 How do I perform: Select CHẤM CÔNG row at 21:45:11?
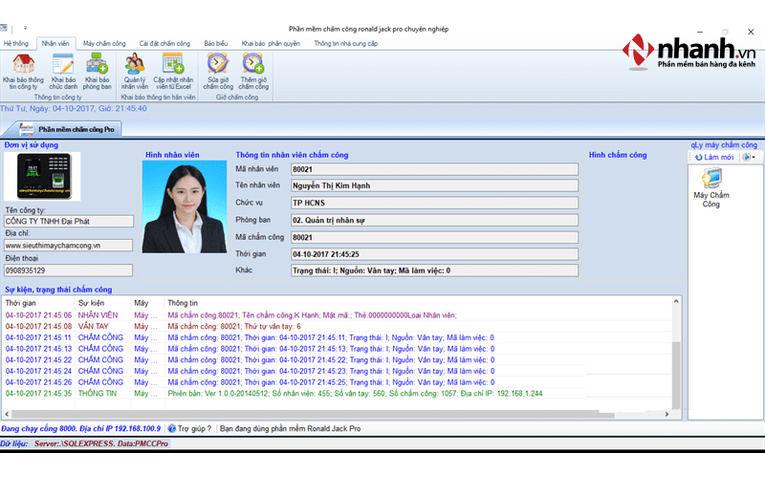[337, 338]
